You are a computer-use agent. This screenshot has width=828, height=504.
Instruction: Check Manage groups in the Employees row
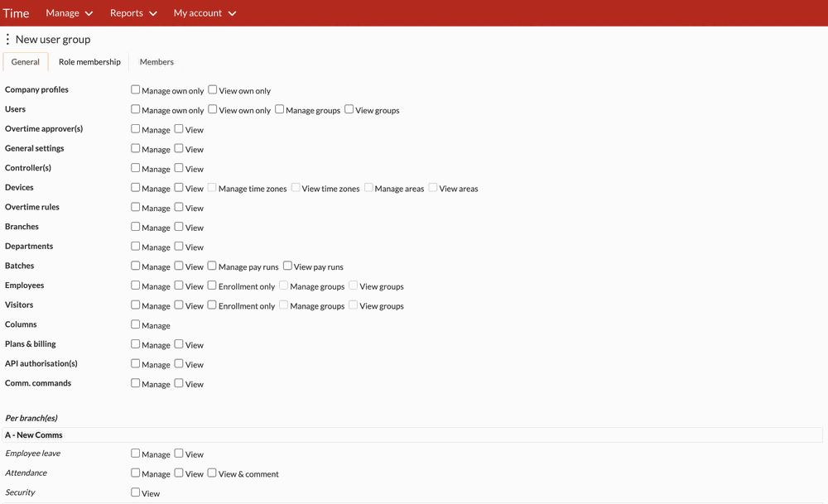(283, 285)
